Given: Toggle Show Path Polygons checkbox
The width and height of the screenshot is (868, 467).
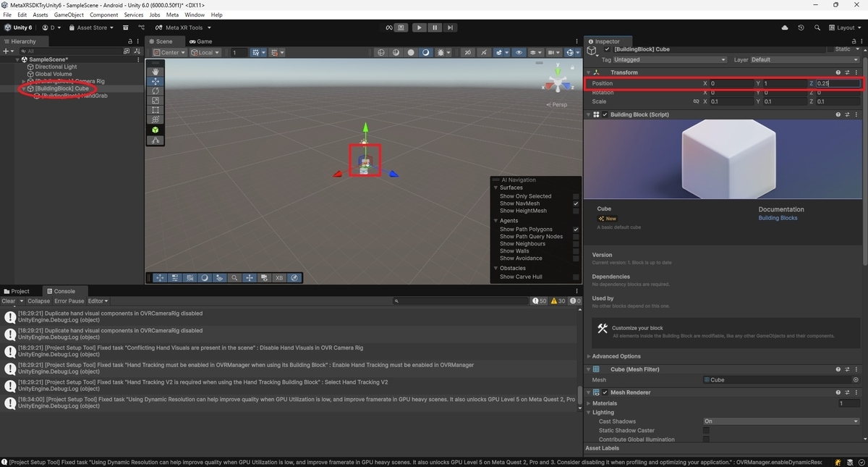Looking at the screenshot, I should [576, 230].
